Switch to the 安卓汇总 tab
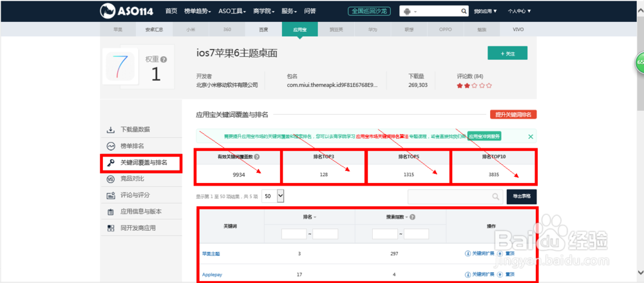This screenshot has height=283, width=644. pyautogui.click(x=154, y=30)
